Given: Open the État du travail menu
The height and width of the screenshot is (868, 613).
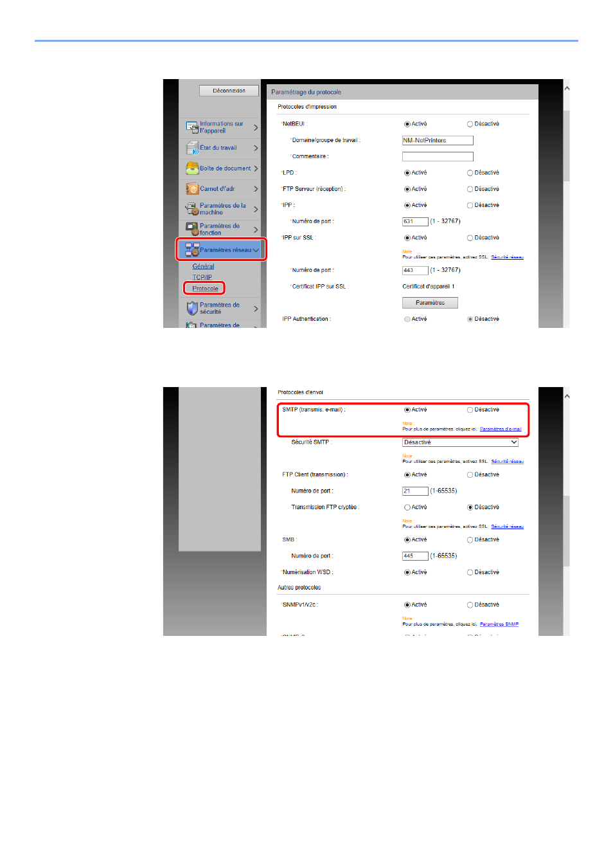Looking at the screenshot, I should coord(221,148).
